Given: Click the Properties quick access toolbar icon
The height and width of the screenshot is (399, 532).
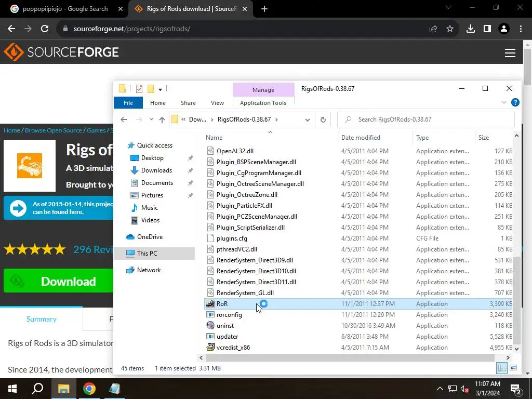Looking at the screenshot, I should 139,89.
